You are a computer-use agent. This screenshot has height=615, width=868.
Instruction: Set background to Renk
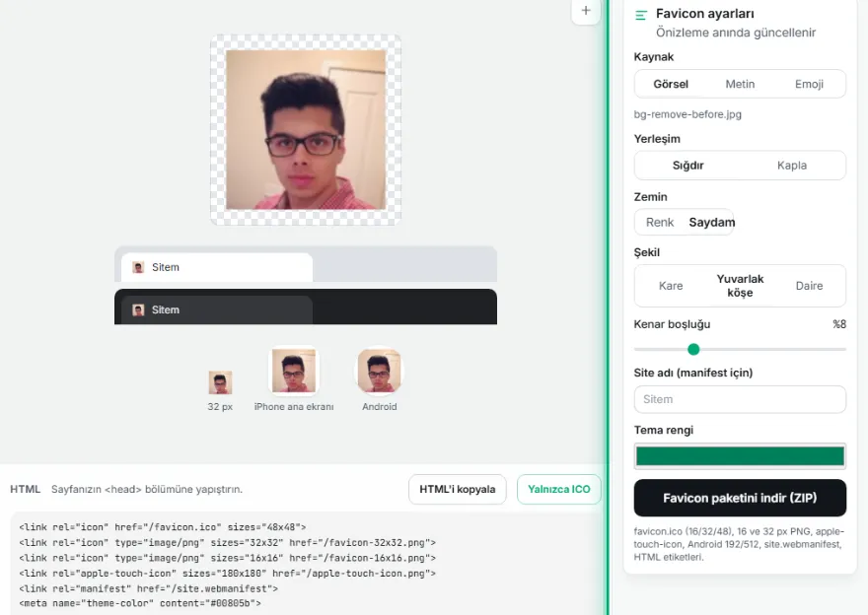pos(660,223)
